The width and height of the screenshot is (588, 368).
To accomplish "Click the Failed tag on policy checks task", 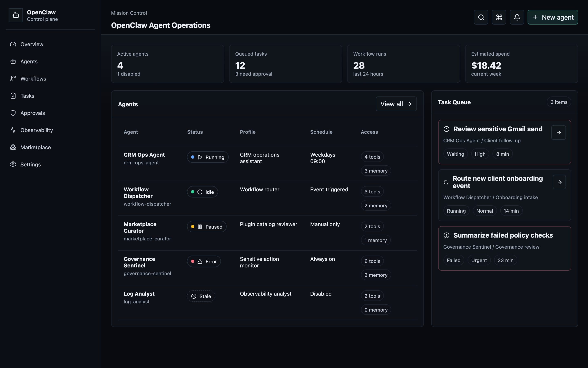I will coord(454,260).
